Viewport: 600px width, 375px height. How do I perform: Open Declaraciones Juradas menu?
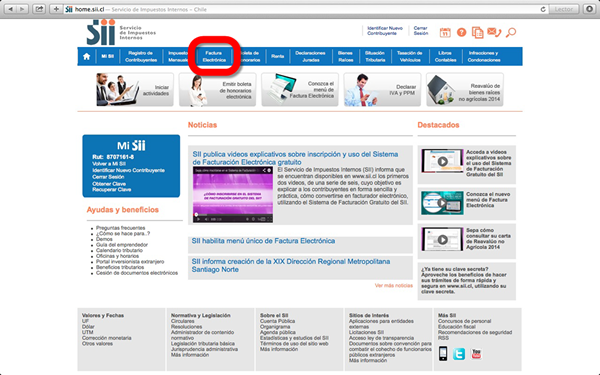[310, 56]
